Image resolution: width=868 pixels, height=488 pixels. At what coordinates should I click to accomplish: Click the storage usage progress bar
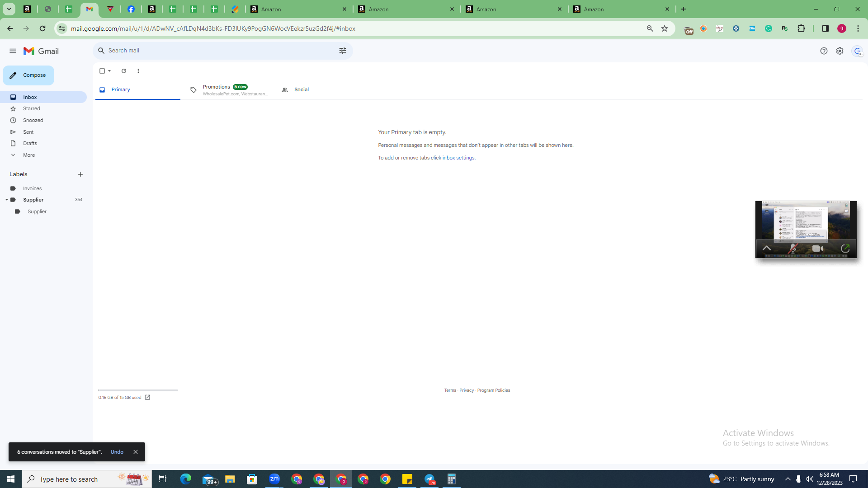pos(138,390)
